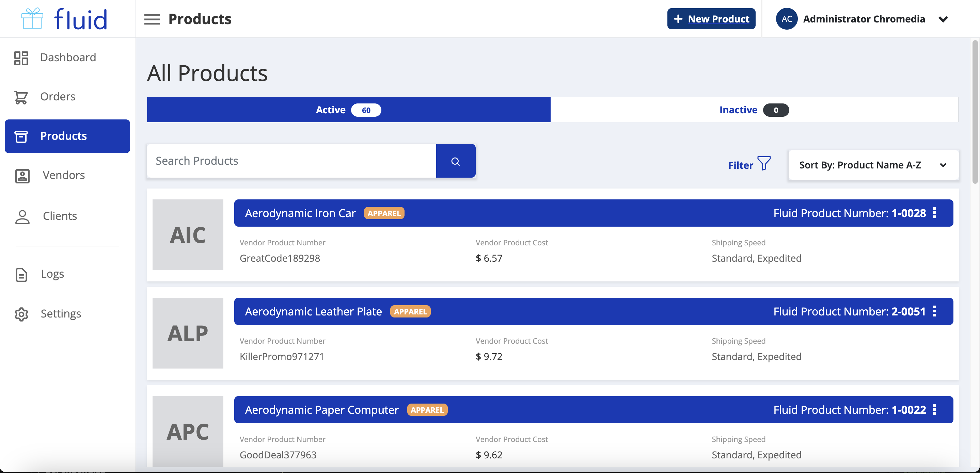This screenshot has width=980, height=473.
Task: Click the New Product button
Action: coord(711,19)
